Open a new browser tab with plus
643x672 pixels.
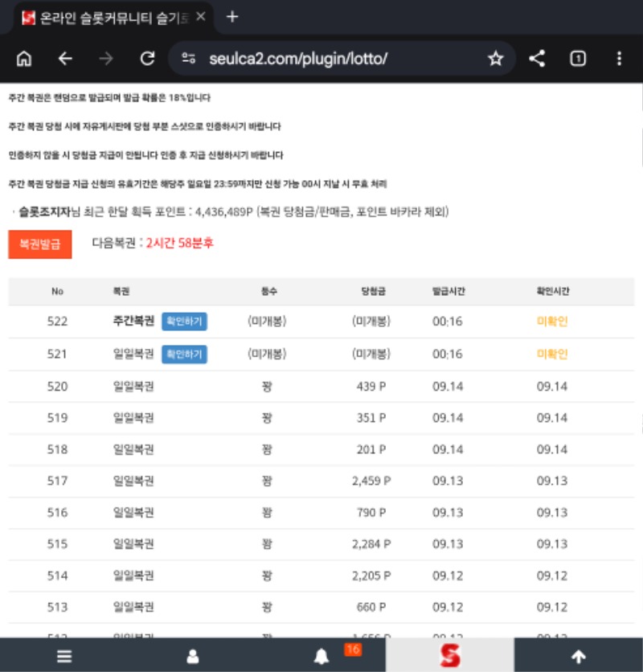232,17
